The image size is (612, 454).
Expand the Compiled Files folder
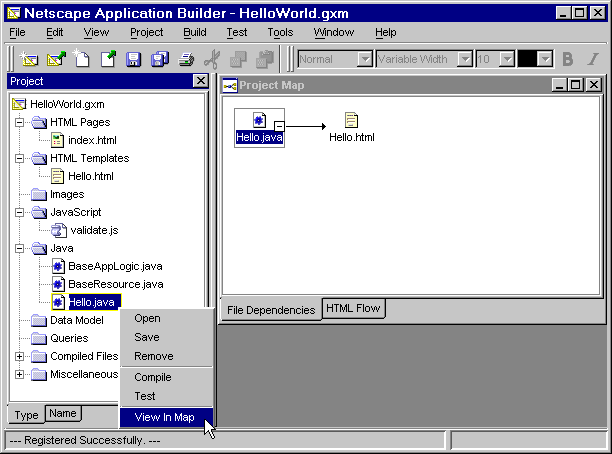point(19,356)
